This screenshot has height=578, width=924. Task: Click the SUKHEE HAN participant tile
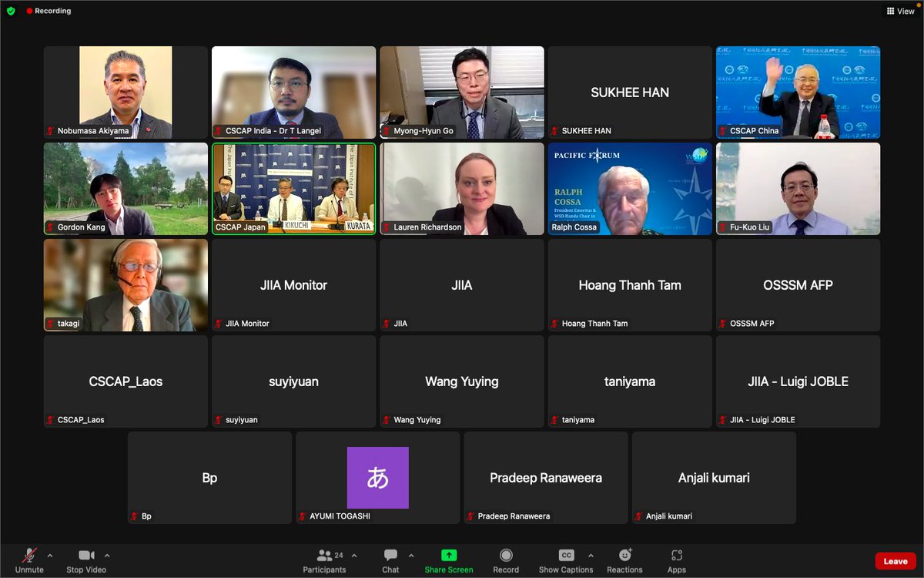630,92
